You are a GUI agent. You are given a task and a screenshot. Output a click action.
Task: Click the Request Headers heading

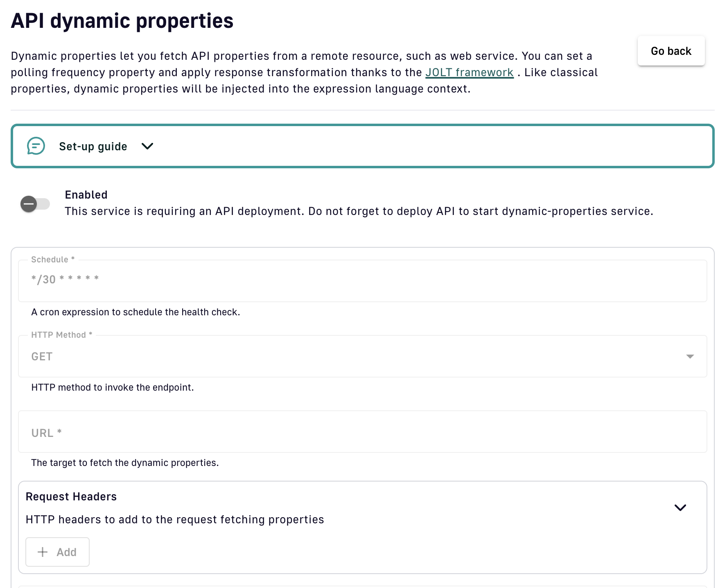71,497
